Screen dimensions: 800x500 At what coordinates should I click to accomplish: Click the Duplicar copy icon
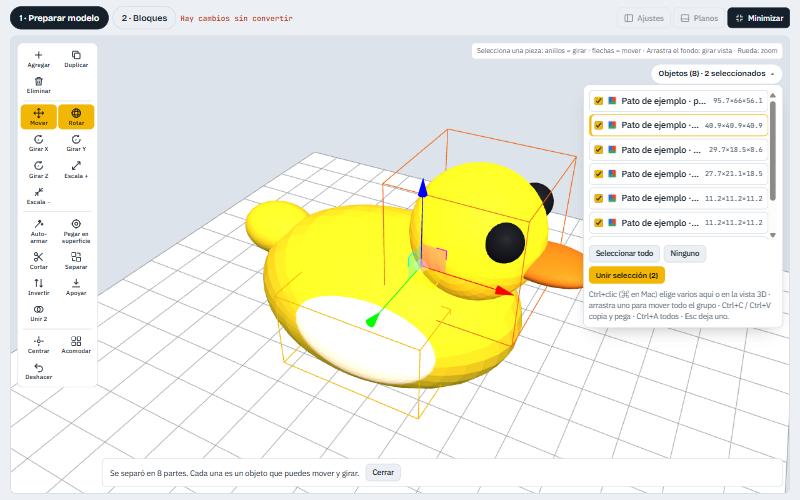click(x=76, y=59)
